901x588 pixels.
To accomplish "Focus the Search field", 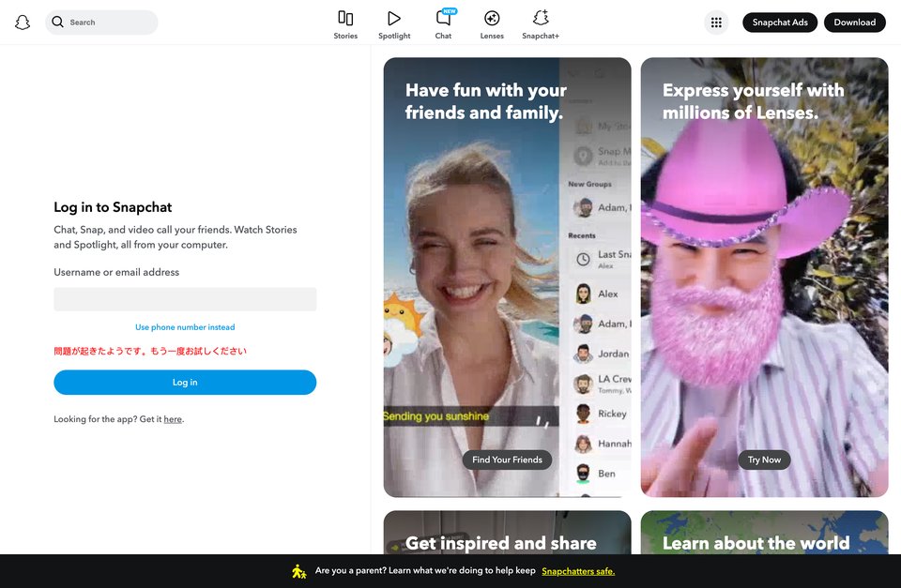I will [101, 22].
